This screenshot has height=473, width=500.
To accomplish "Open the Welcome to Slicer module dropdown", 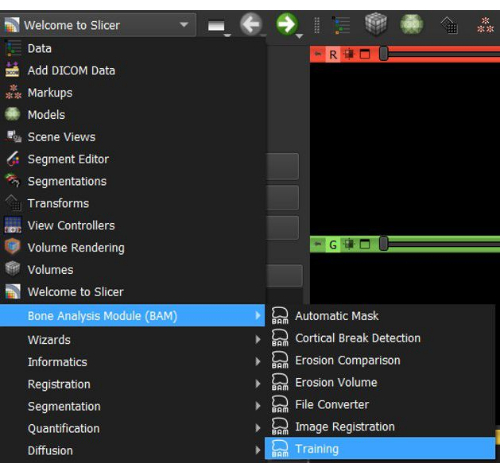I will point(98,25).
